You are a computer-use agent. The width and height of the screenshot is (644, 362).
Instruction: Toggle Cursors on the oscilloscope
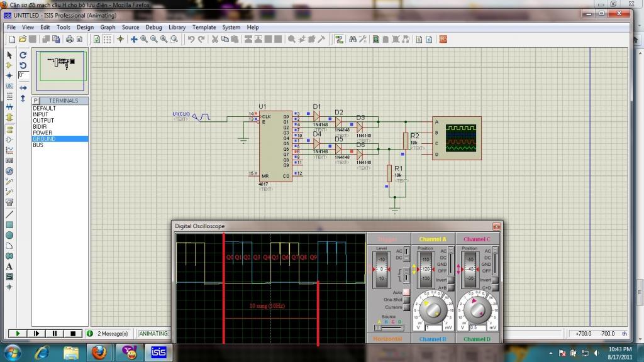coord(406,307)
